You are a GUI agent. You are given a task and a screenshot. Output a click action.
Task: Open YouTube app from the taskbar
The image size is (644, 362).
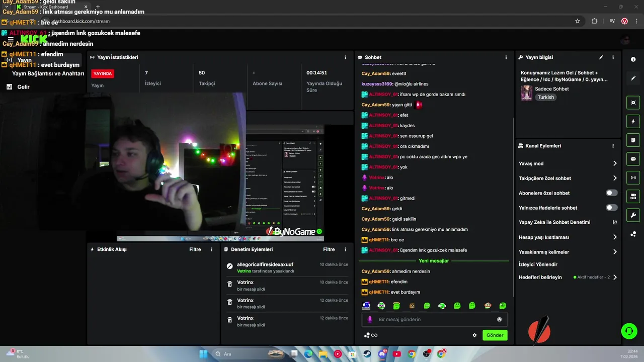pyautogui.click(x=397, y=354)
